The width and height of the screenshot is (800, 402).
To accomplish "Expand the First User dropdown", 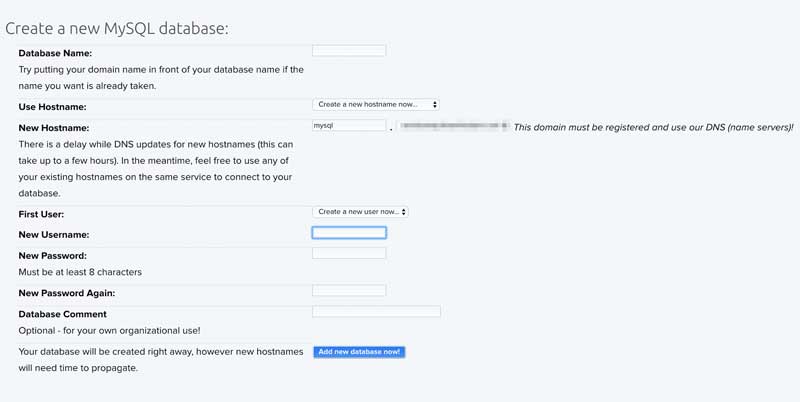I will pyautogui.click(x=361, y=212).
